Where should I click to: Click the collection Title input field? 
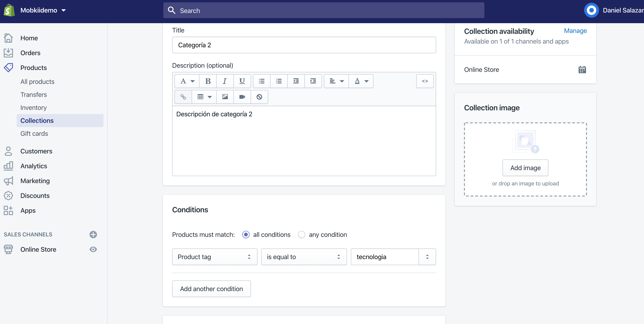click(x=304, y=45)
